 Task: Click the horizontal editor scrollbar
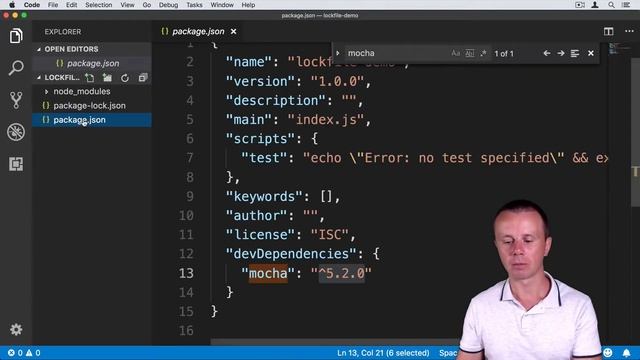(335, 342)
